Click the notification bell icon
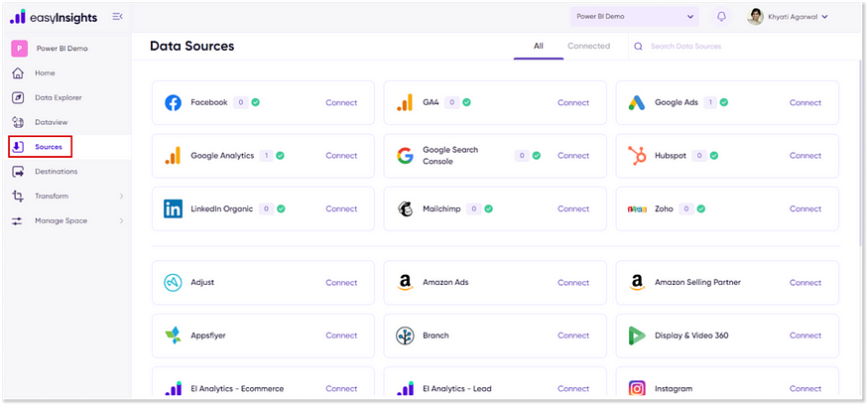Viewport: 868px width, 405px height. click(x=721, y=17)
